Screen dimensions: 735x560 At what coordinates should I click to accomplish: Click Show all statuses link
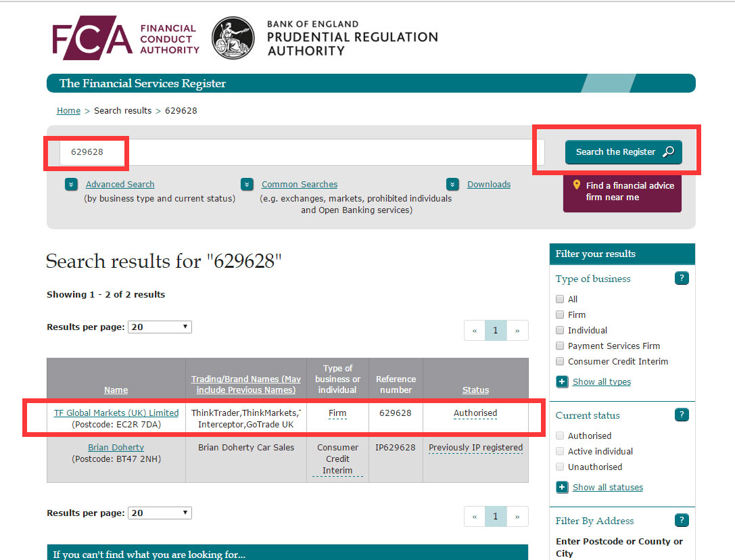pos(608,488)
